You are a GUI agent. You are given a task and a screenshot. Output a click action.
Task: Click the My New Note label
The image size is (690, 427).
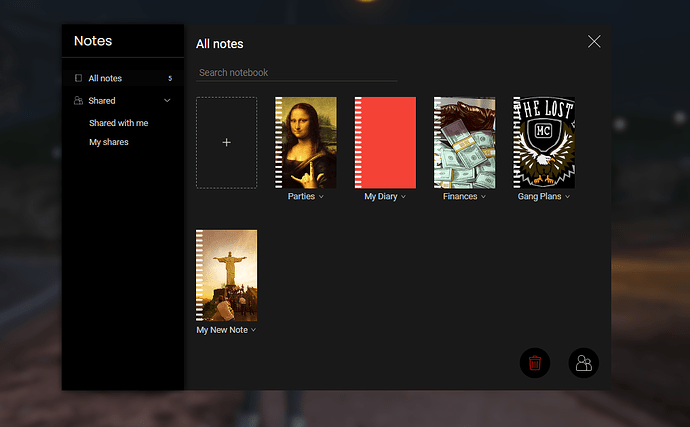coord(222,330)
